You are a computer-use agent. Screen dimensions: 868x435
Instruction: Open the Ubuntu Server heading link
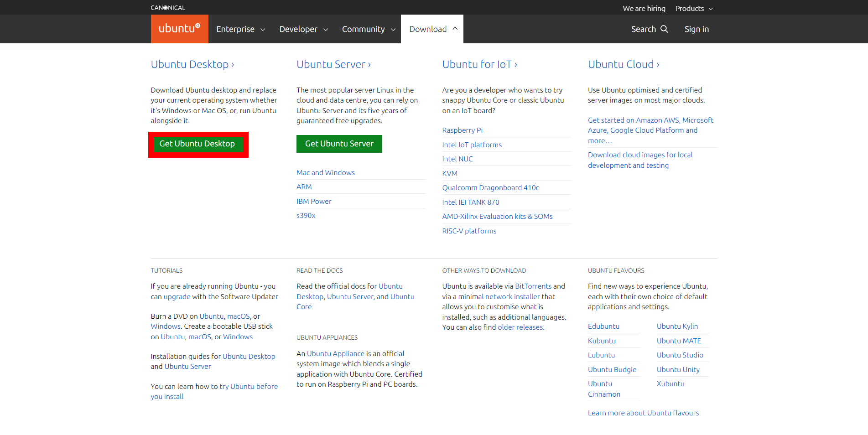(333, 64)
